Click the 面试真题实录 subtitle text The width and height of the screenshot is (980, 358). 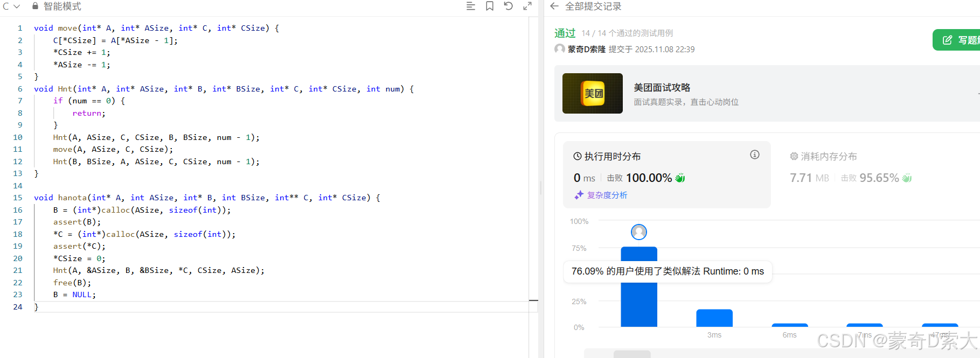[x=686, y=102]
